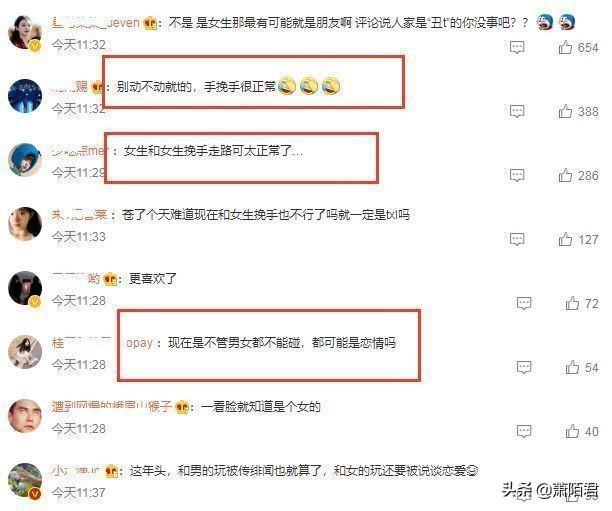Reply to the "更喜欢了" comment

[524, 303]
